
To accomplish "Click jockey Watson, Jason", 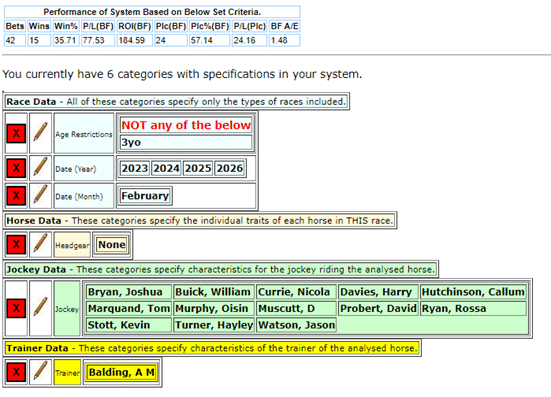I will pos(296,325).
